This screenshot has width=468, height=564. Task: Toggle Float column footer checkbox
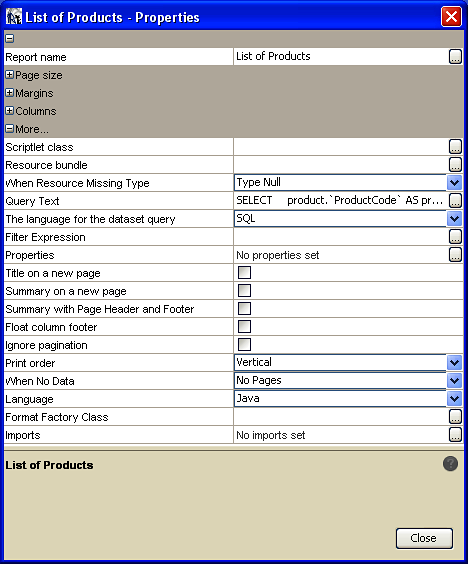coord(244,327)
